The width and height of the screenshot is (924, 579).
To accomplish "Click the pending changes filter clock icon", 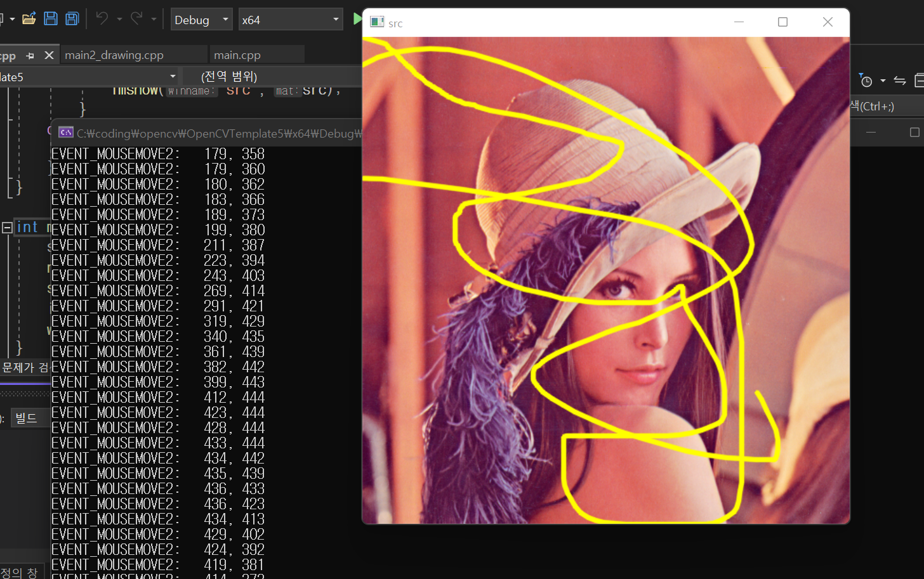I will [x=866, y=81].
